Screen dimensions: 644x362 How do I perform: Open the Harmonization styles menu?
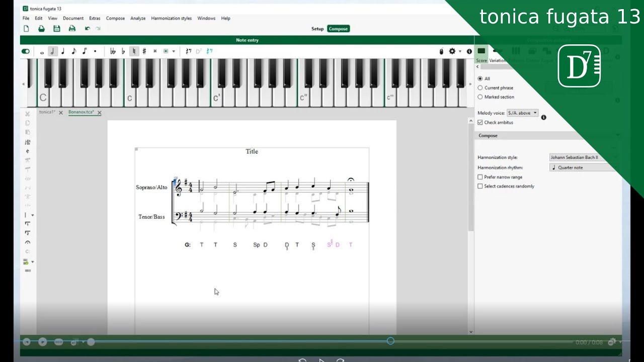(x=171, y=18)
